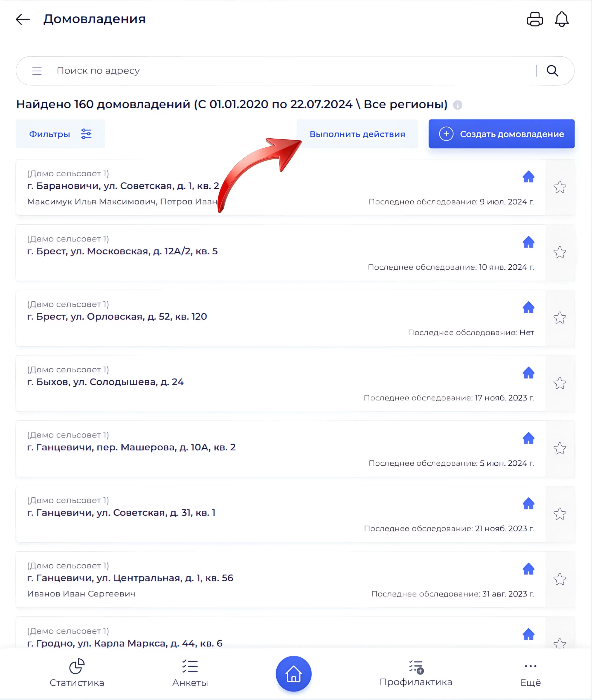Open the printer icon
The image size is (592, 700).
tap(535, 19)
